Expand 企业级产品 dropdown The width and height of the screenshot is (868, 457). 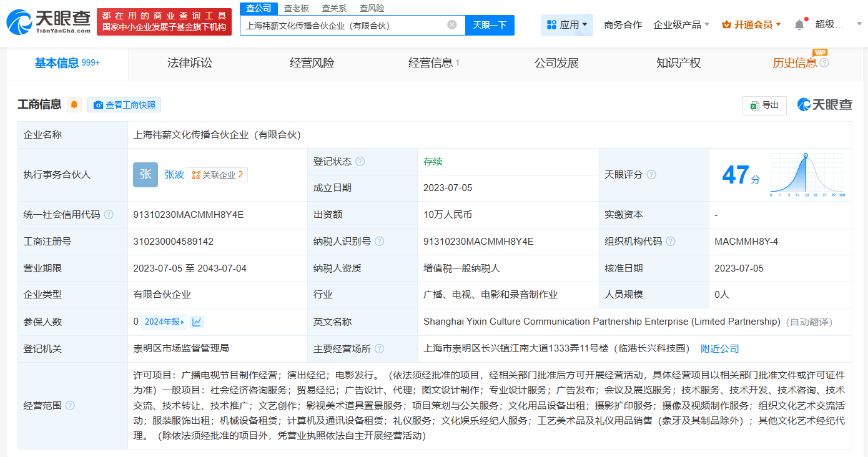pyautogui.click(x=681, y=25)
